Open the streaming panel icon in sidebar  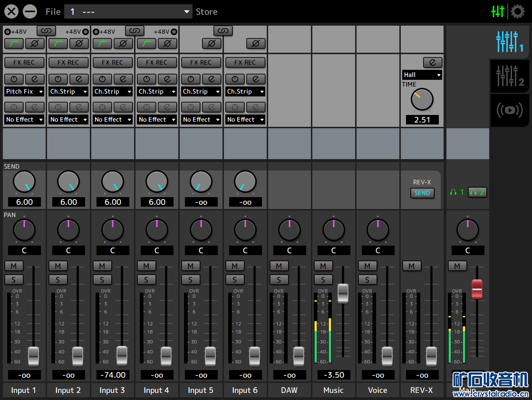coord(510,110)
